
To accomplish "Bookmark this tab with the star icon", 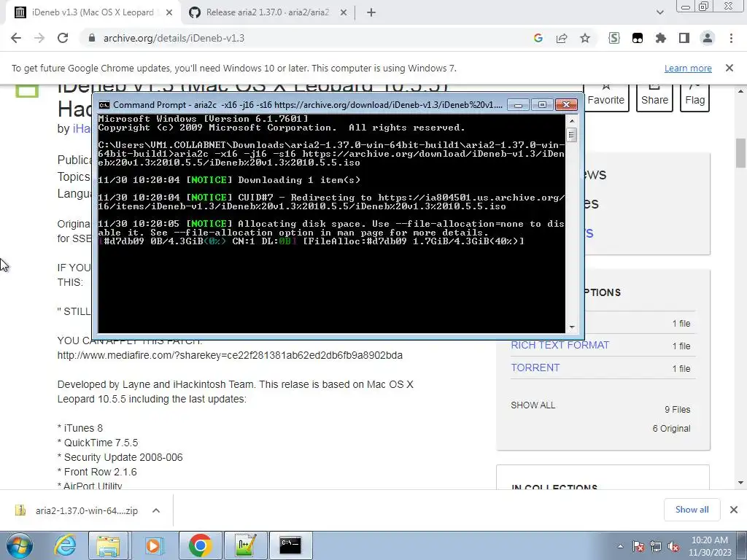I will (585, 38).
